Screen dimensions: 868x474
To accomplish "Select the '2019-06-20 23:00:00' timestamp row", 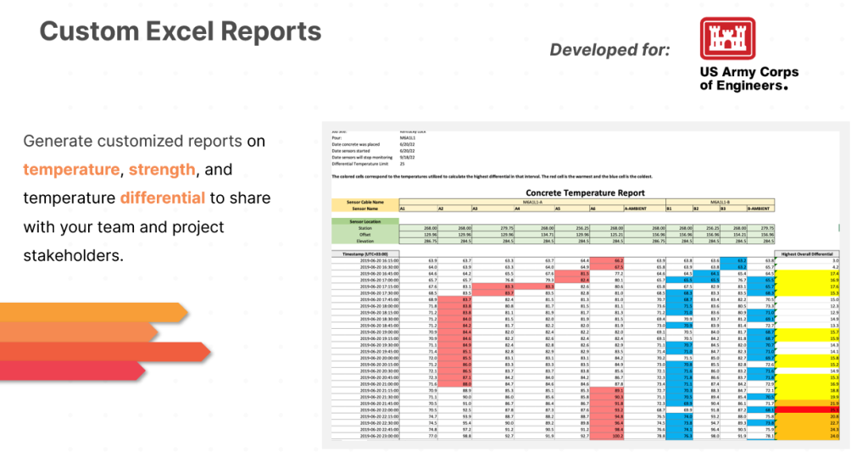I will coord(586,437).
